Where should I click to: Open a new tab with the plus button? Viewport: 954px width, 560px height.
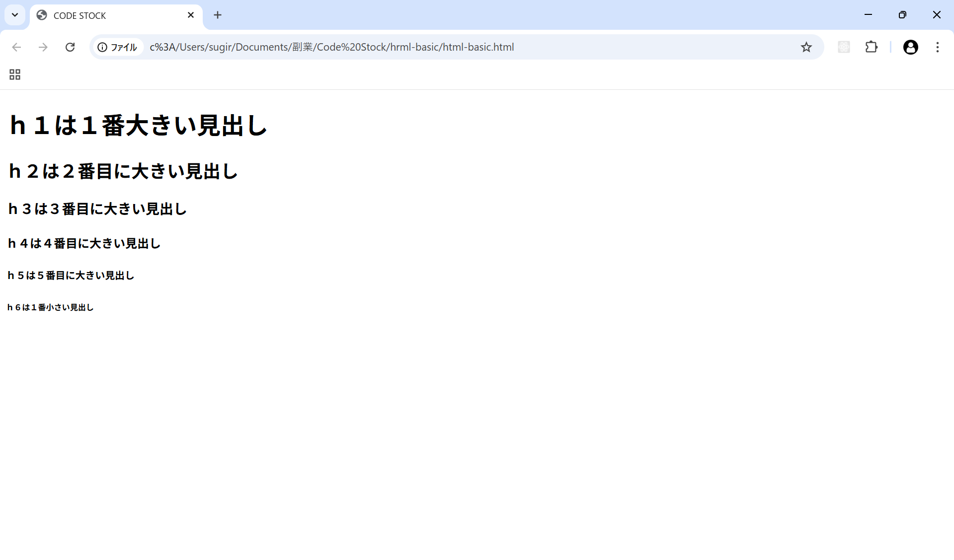[x=218, y=15]
